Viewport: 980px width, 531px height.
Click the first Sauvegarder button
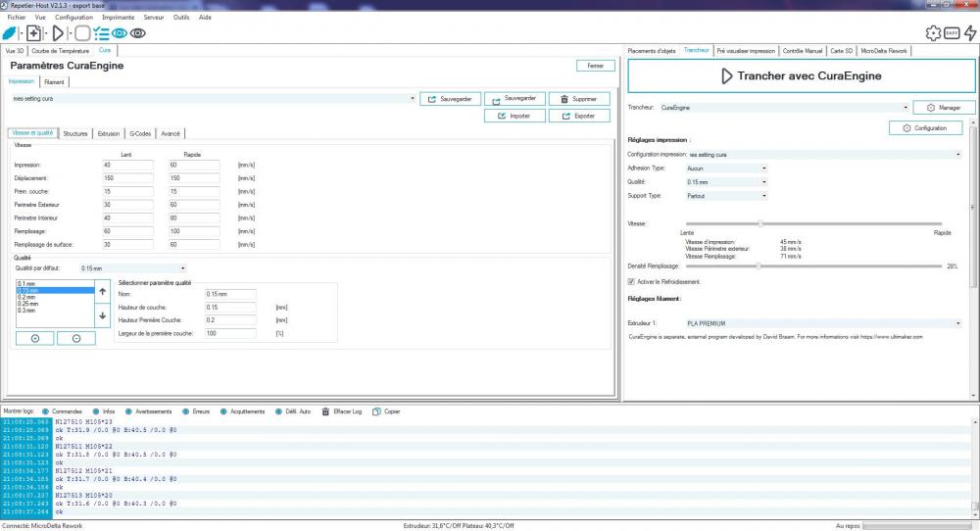(450, 99)
